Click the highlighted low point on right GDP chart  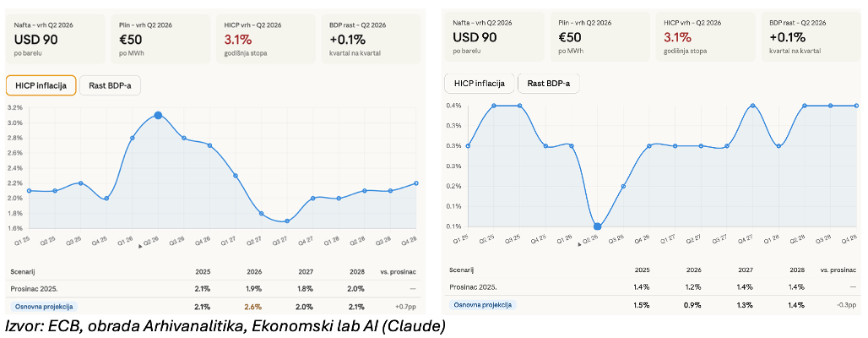(598, 226)
